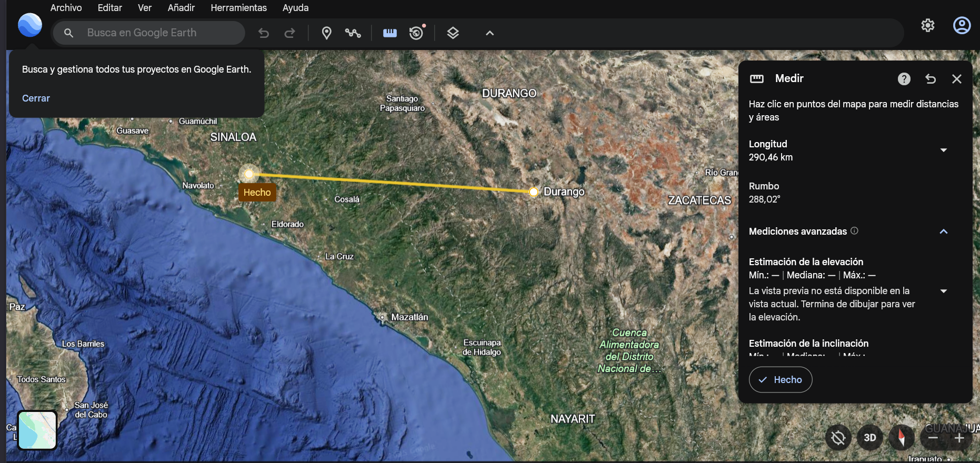The width and height of the screenshot is (980, 463).
Task: Click the Todos Santos label
Action: 42,379
